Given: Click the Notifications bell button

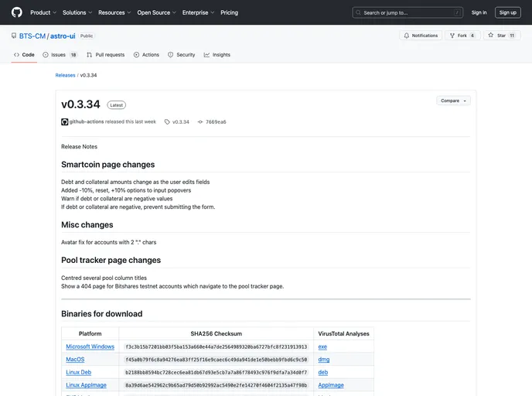Looking at the screenshot, I should [x=421, y=36].
